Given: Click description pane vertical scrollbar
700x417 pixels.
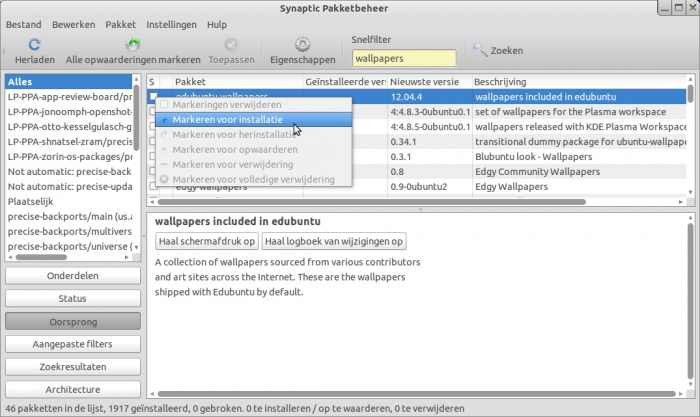Looking at the screenshot, I should tap(691, 299).
